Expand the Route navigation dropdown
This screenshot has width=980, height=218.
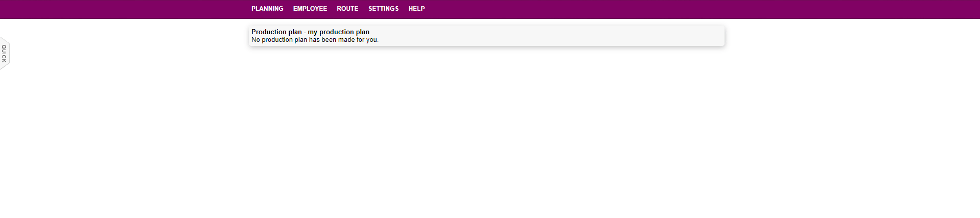(347, 9)
